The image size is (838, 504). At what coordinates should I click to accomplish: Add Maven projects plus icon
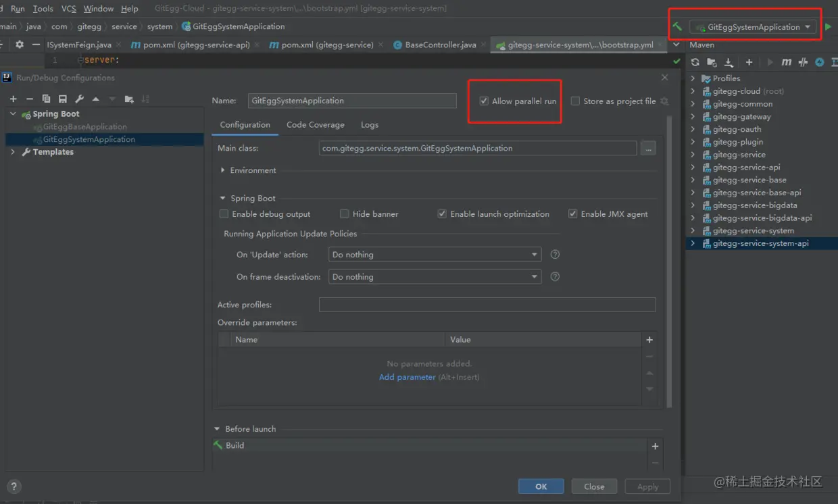749,62
